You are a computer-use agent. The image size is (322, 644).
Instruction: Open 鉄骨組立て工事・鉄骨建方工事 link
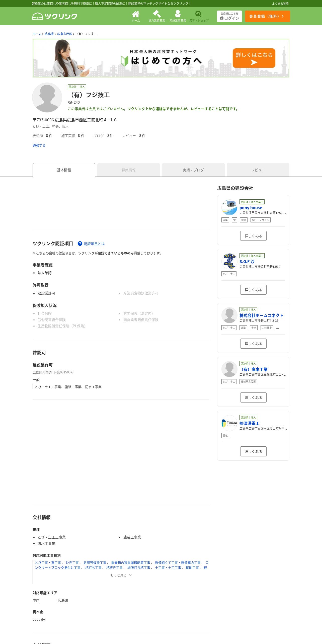[178, 562]
